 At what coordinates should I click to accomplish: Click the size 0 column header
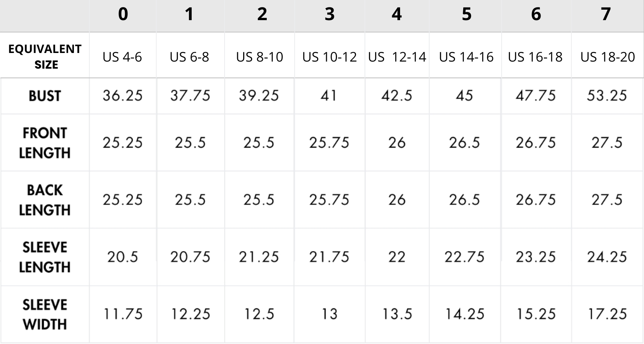pyautogui.click(x=123, y=15)
